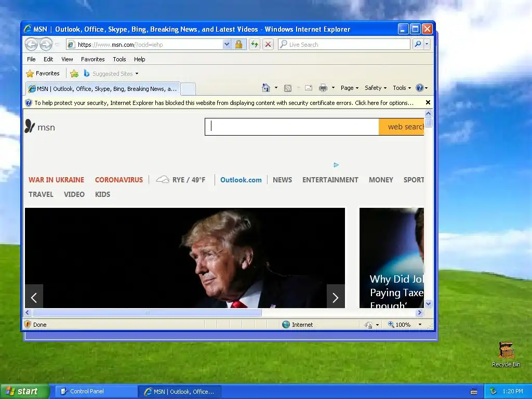532x399 pixels.
Task: Click the security information bar message
Action: click(224, 103)
